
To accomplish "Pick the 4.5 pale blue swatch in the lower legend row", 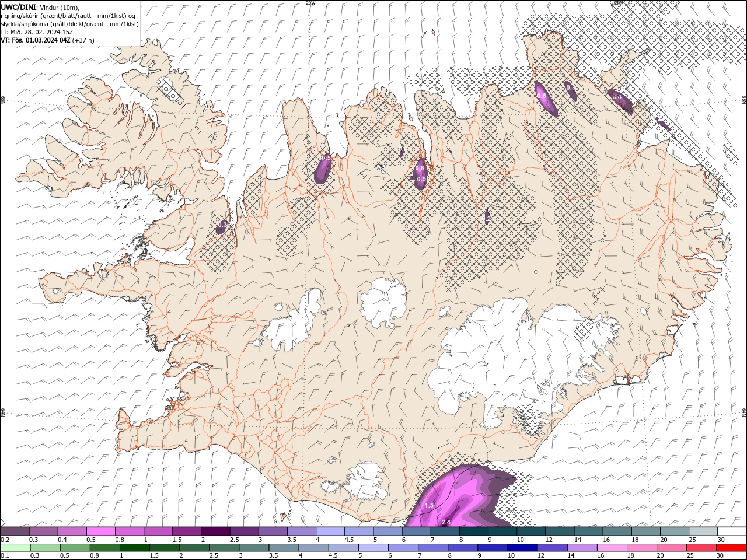I will tap(344, 548).
